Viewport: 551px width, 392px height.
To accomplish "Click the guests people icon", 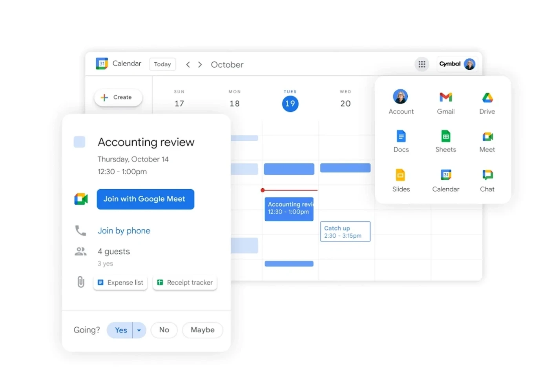I will coord(80,251).
